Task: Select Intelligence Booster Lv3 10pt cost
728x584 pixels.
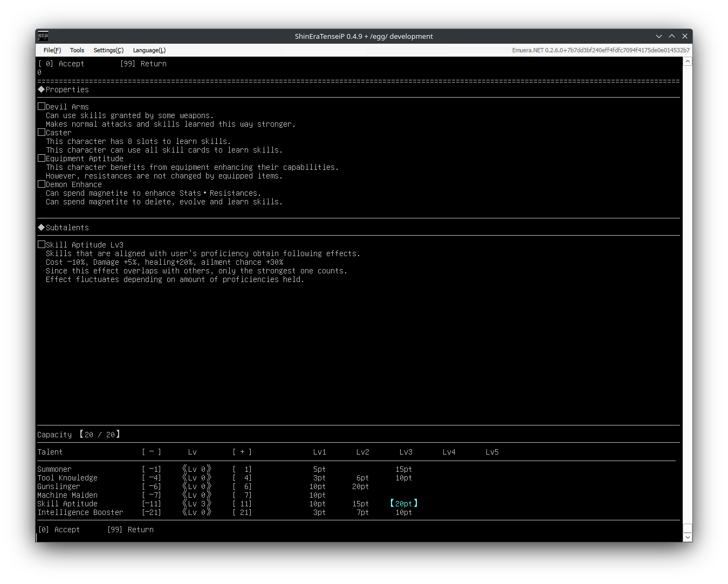Action: pyautogui.click(x=404, y=512)
